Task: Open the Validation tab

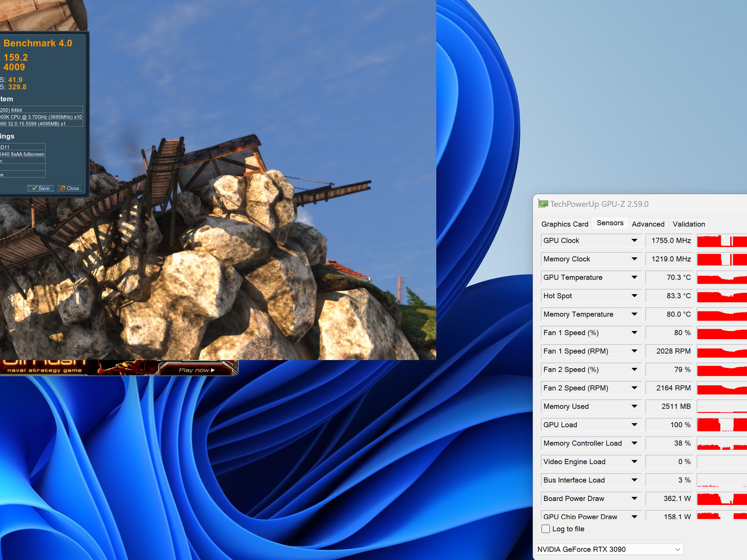Action: (x=689, y=224)
